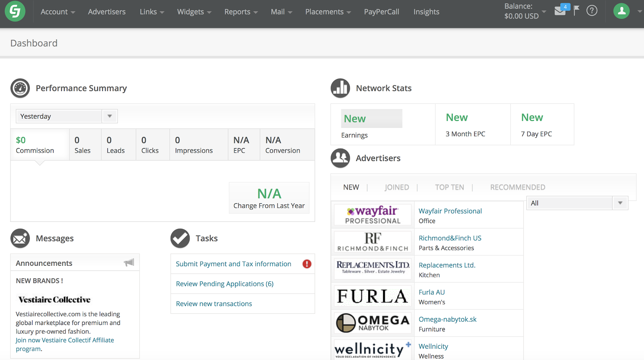Viewport: 644px width, 360px height.
Task: Click the Messages envelope icon
Action: tap(20, 238)
